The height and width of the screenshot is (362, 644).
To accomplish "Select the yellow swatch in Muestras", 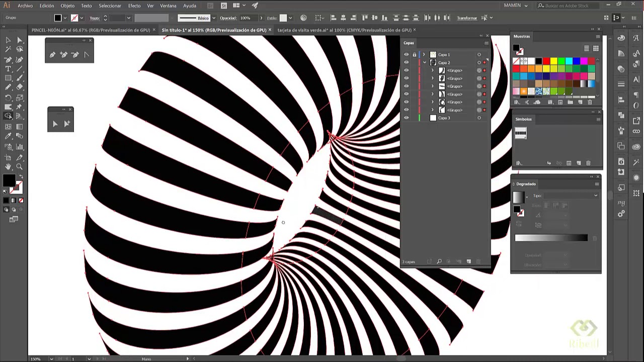I will pyautogui.click(x=553, y=61).
